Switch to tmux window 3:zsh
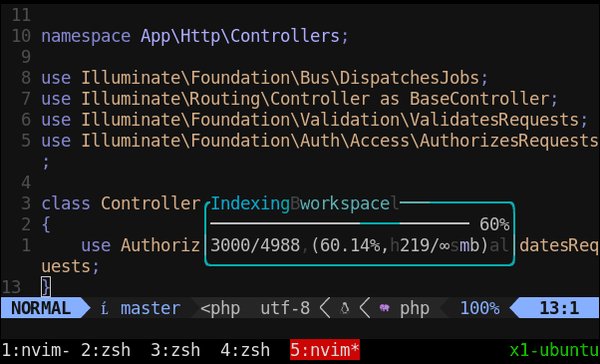The height and width of the screenshot is (364, 600). (x=175, y=350)
